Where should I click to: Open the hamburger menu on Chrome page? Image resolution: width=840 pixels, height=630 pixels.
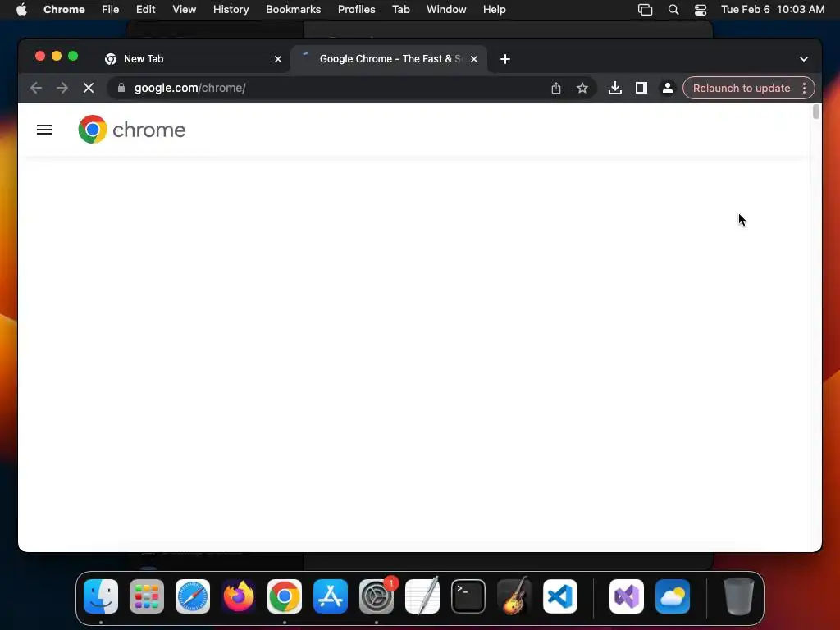(44, 130)
